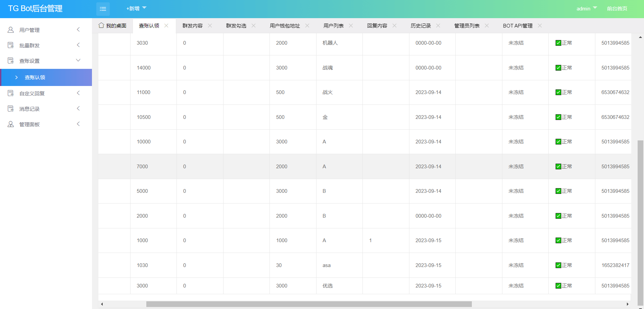Click the 消息记录 sidebar icon

click(11, 109)
